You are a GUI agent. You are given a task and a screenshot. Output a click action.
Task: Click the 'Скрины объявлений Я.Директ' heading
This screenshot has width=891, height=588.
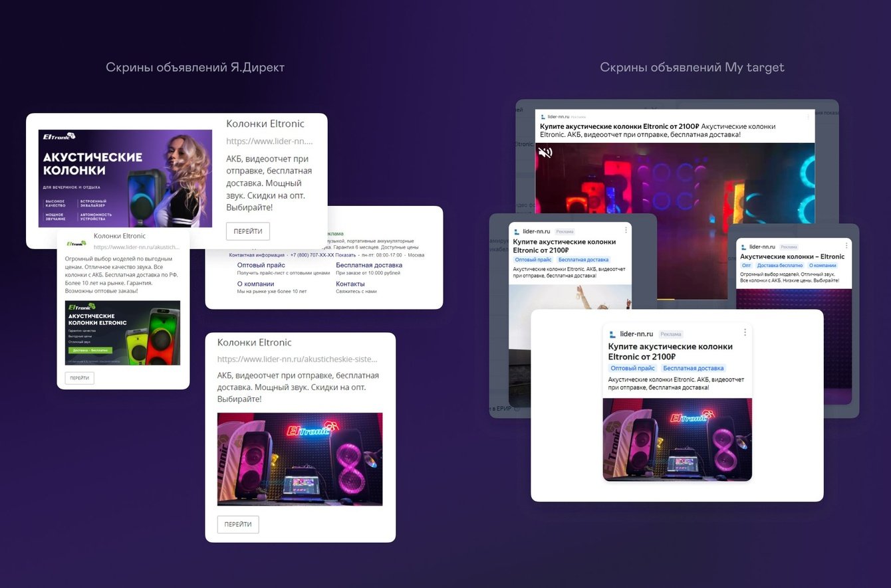point(195,67)
